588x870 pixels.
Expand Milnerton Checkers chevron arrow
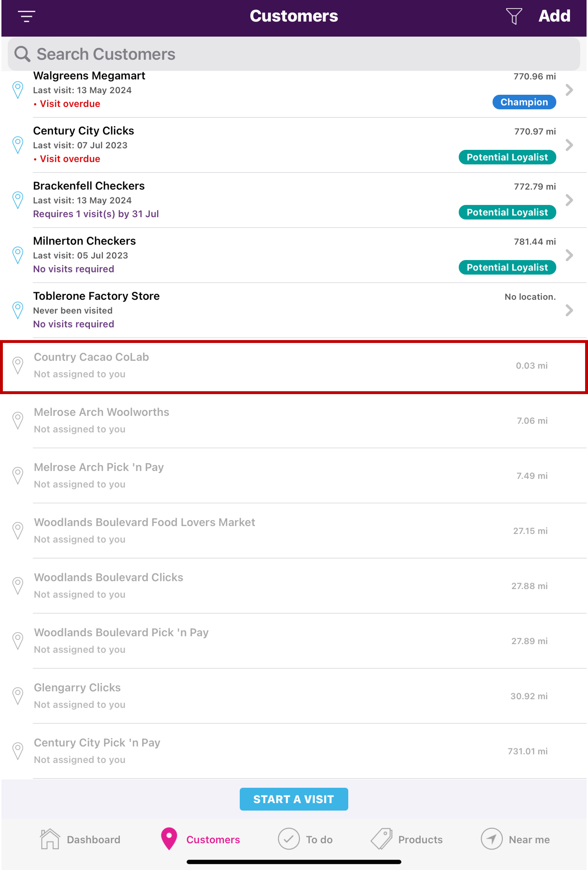click(x=569, y=255)
